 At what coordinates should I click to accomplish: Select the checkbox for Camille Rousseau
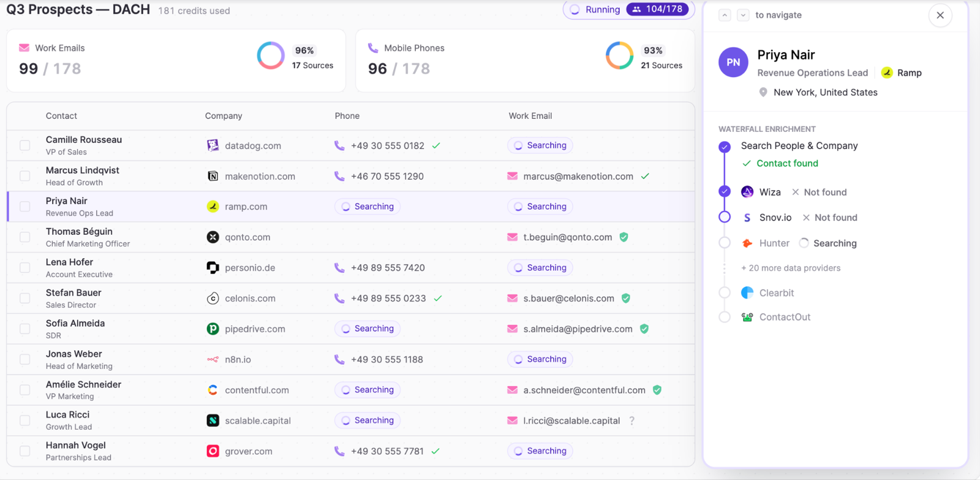point(24,145)
